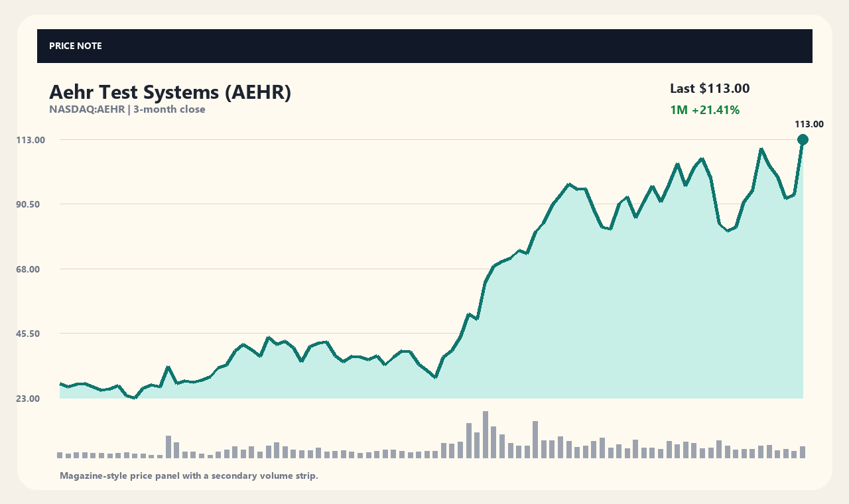Click the magazine-style price panel caption
The width and height of the screenshot is (849, 504).
[x=189, y=475]
